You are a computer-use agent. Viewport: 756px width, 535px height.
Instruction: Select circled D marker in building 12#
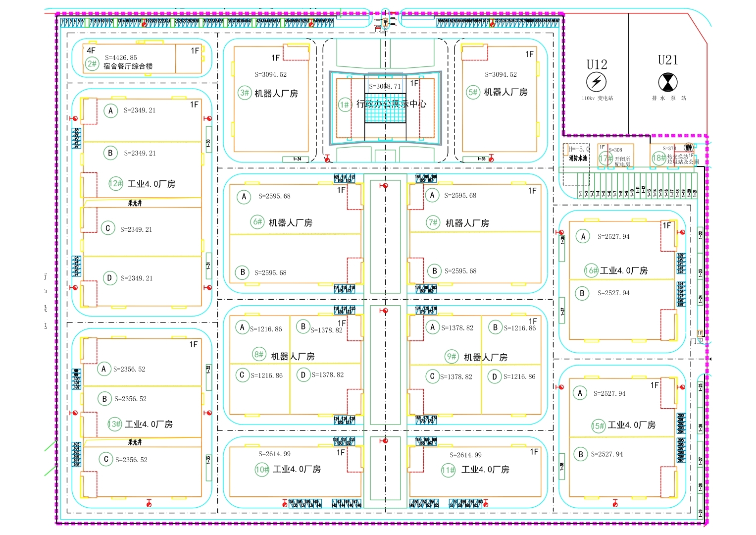[x=109, y=278]
